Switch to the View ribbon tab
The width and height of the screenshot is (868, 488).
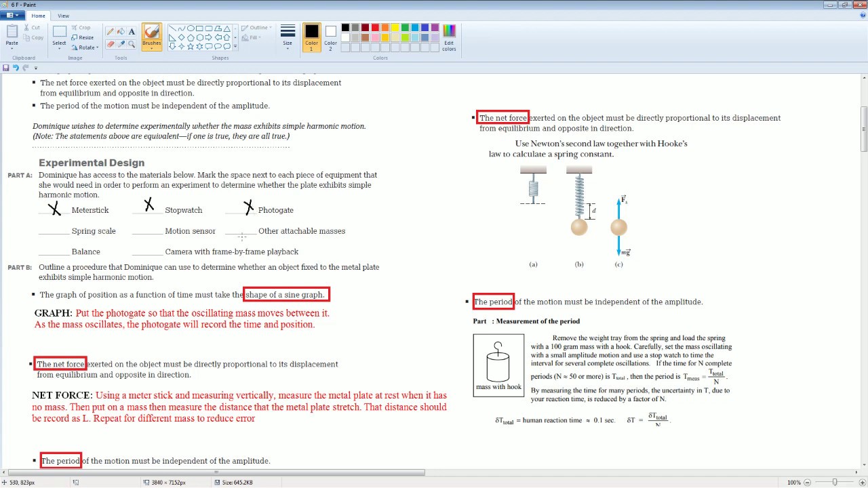tap(63, 16)
